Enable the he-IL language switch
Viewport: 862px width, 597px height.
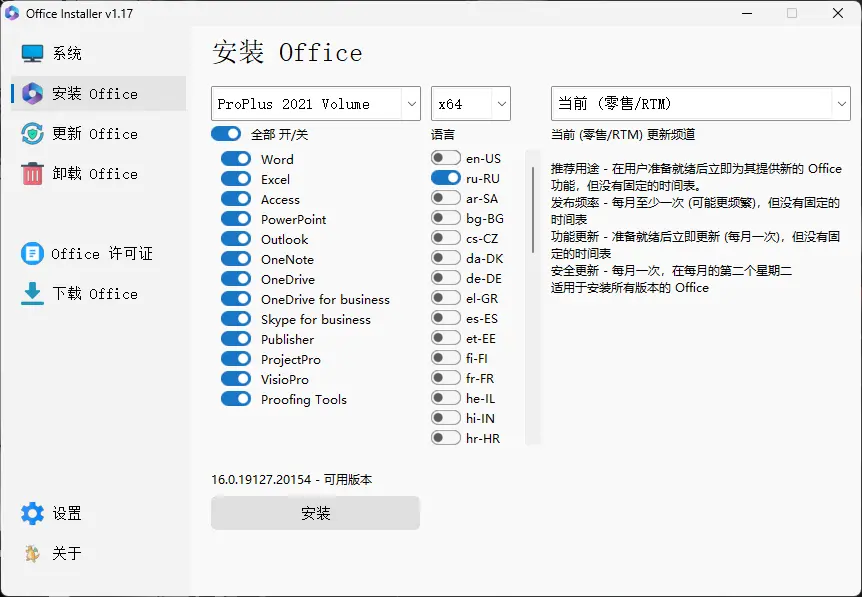pos(446,397)
